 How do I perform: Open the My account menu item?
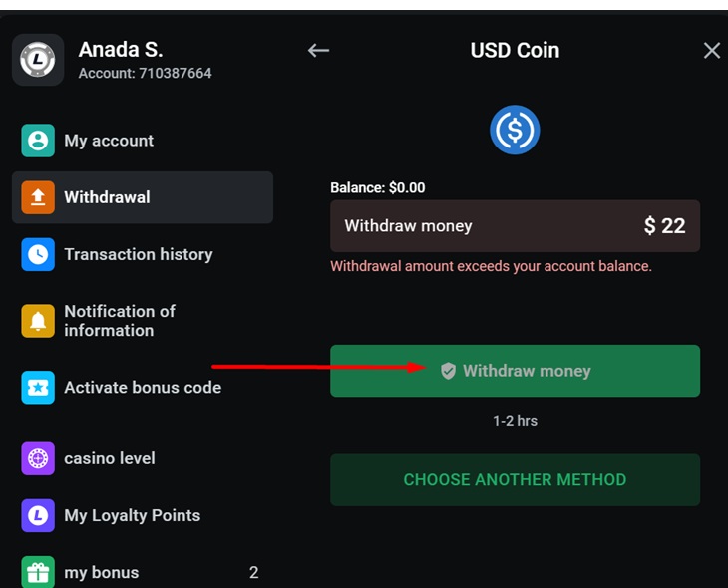click(x=109, y=141)
